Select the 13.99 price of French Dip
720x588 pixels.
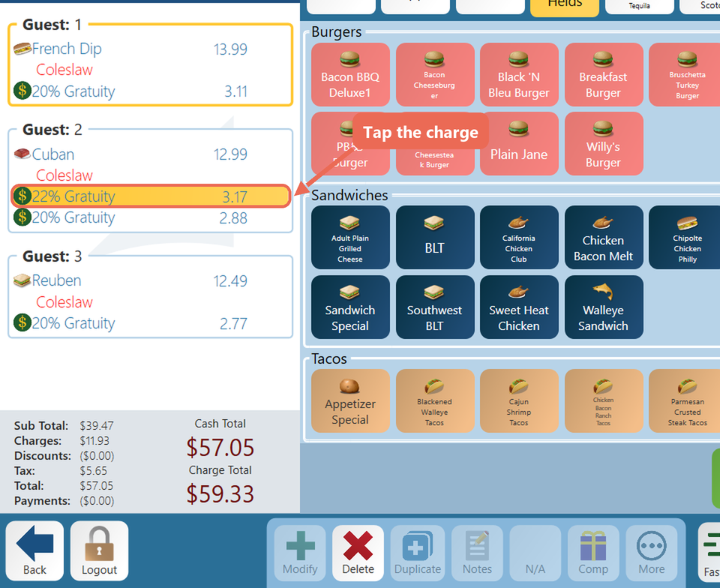pyautogui.click(x=230, y=49)
